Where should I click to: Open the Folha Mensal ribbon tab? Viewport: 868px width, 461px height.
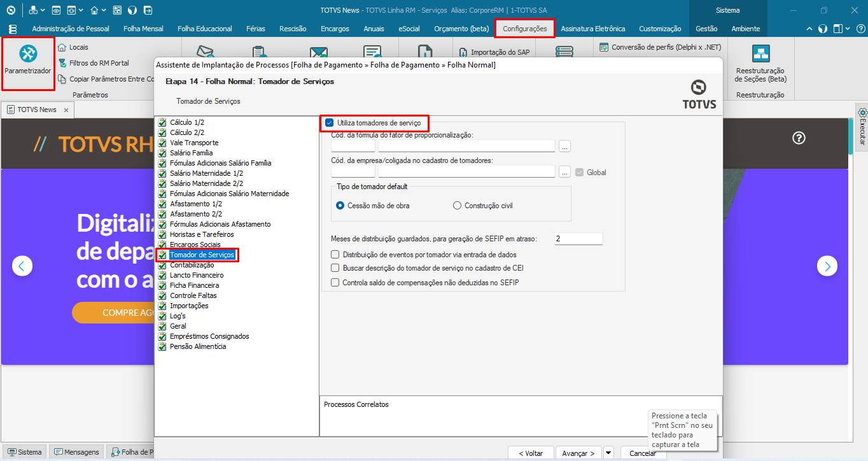point(143,29)
